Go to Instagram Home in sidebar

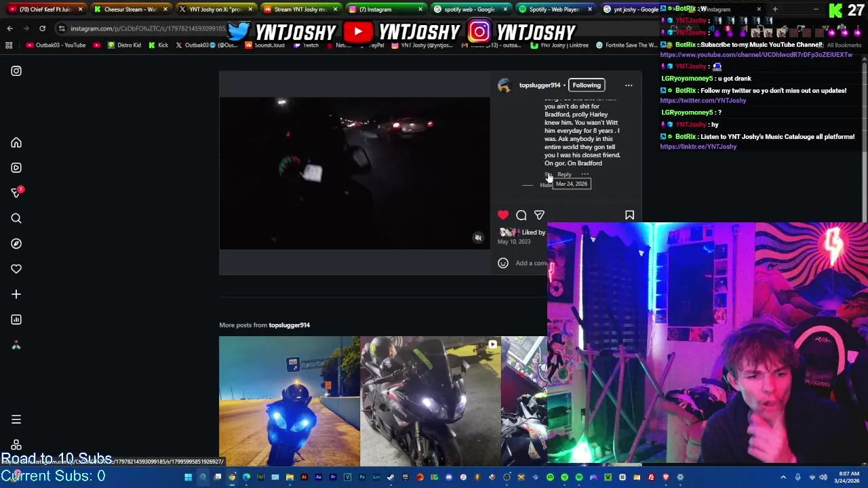[16, 143]
